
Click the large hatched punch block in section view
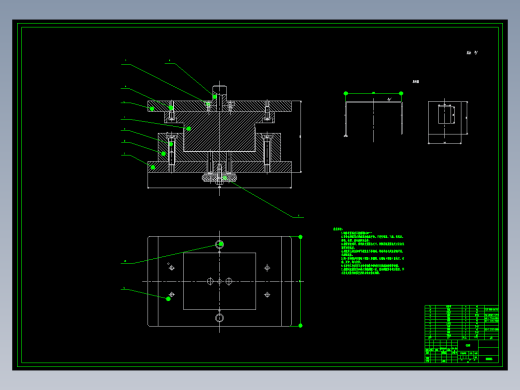pyautogui.click(x=219, y=131)
